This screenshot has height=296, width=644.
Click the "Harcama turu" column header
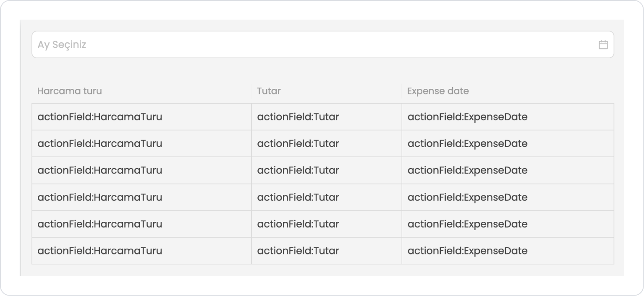point(70,91)
